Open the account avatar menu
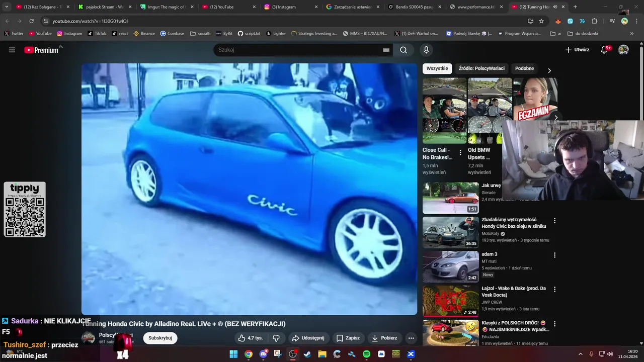Screen dimensions: 644x362 623,50
